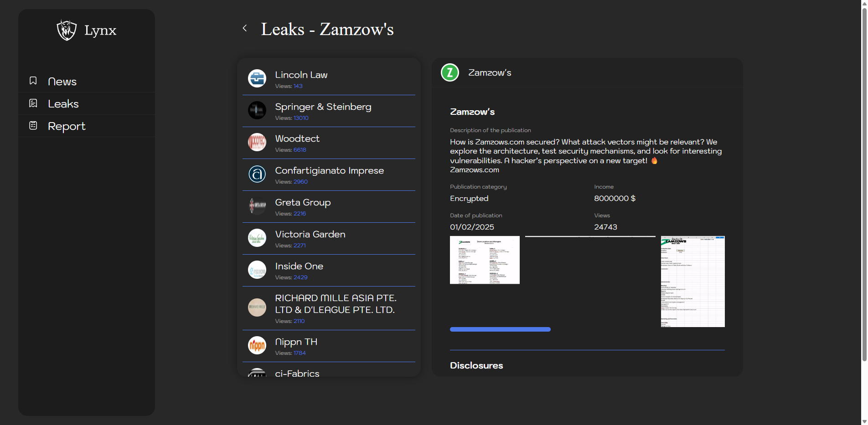Open the store locations document thumbnail
Image resolution: width=868 pixels, height=425 pixels.
tap(485, 260)
